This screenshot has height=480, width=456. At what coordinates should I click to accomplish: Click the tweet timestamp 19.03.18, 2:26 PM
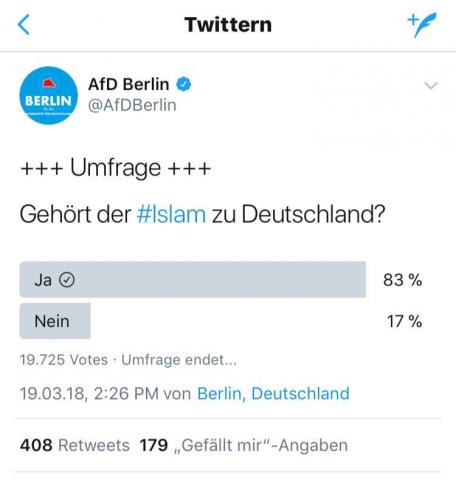pos(89,394)
